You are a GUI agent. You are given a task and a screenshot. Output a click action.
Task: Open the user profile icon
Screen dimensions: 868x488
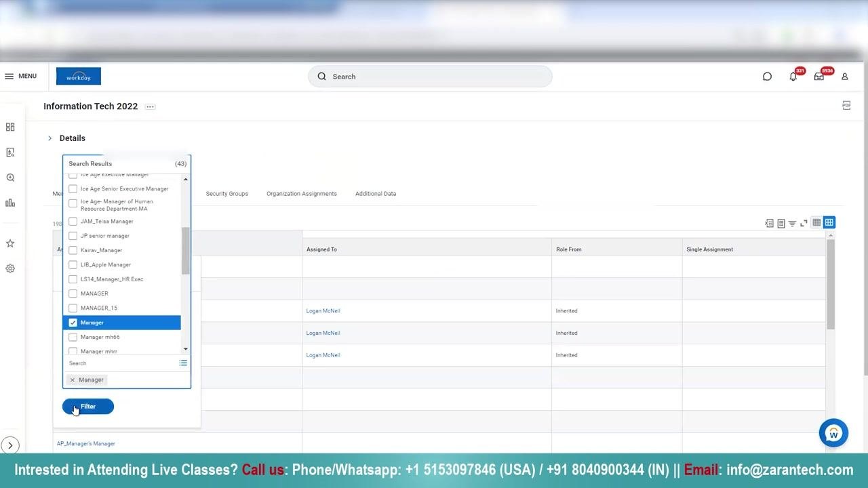click(845, 77)
